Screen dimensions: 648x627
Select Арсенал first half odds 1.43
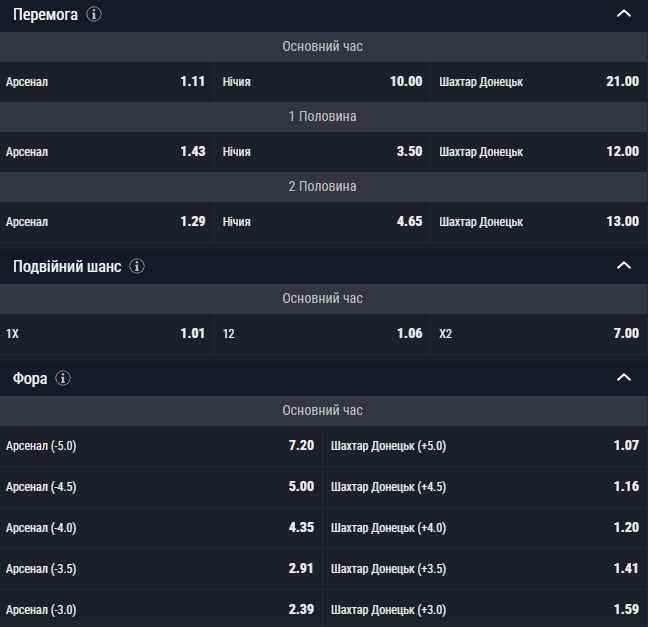tap(106, 152)
